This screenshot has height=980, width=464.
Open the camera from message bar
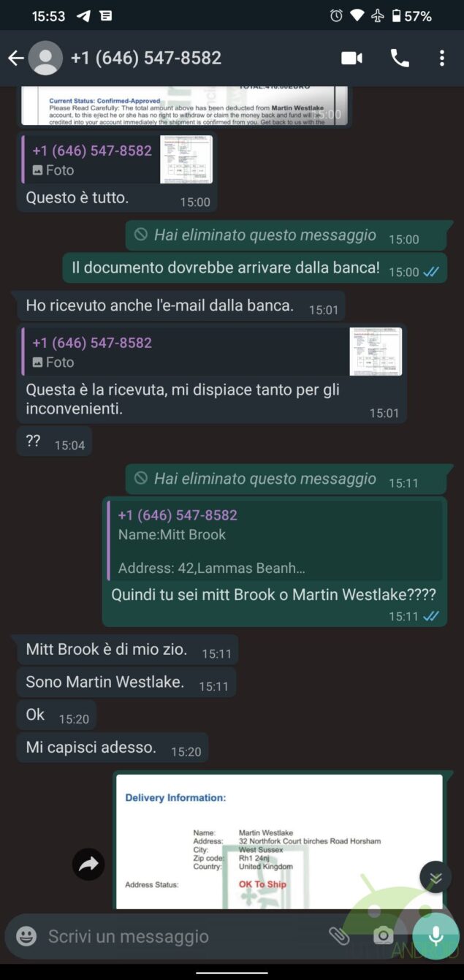click(x=383, y=936)
